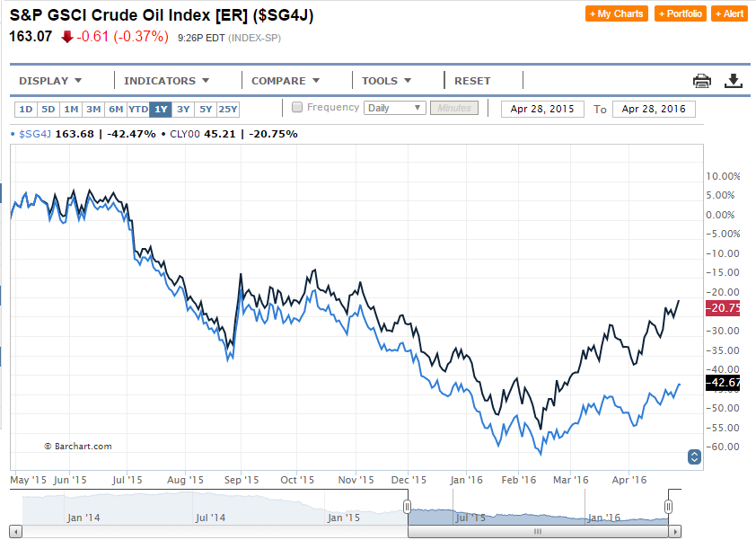Add this symbol to Portfolio
The height and width of the screenshot is (549, 756).
tap(681, 14)
